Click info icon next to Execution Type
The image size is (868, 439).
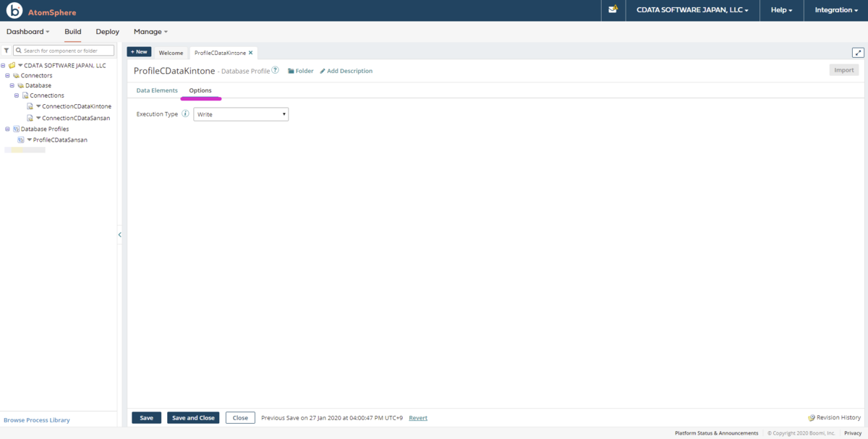(x=185, y=114)
